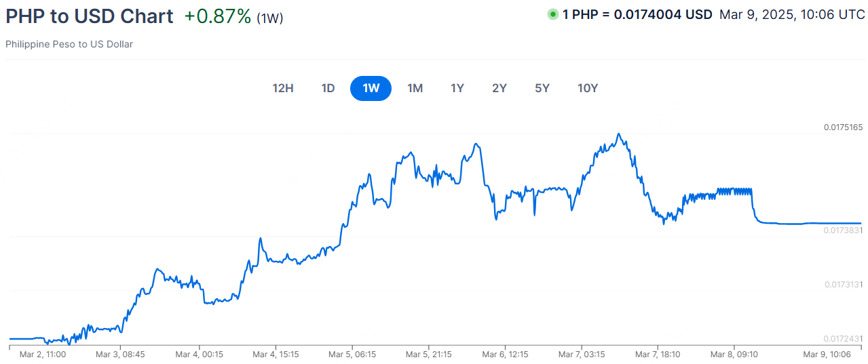
Task: Click the Mar 5, 06:15 axis label
Action: [x=352, y=355]
